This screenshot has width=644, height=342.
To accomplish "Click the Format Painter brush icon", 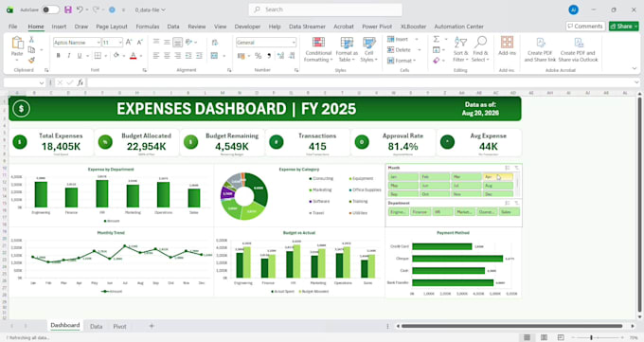I will click(31, 60).
